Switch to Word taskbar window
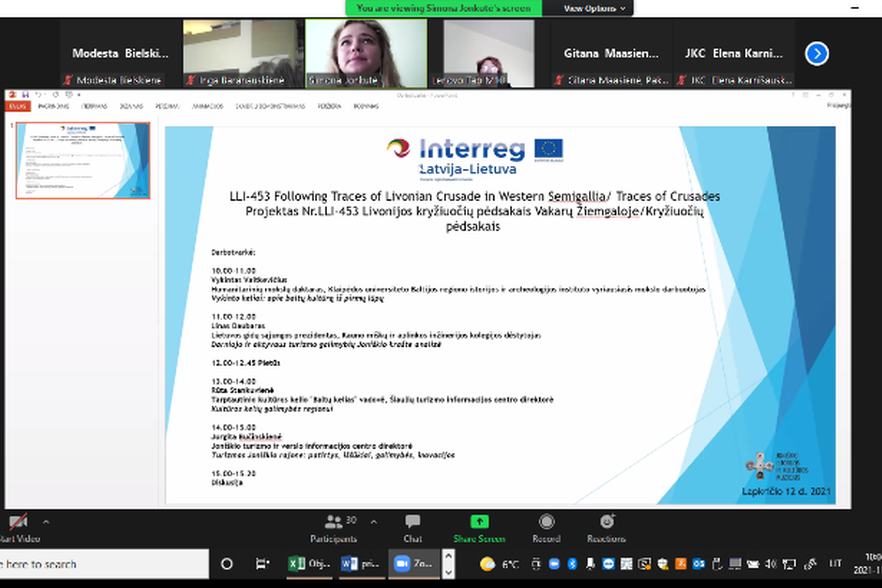The height and width of the screenshot is (588, 882). 362,564
